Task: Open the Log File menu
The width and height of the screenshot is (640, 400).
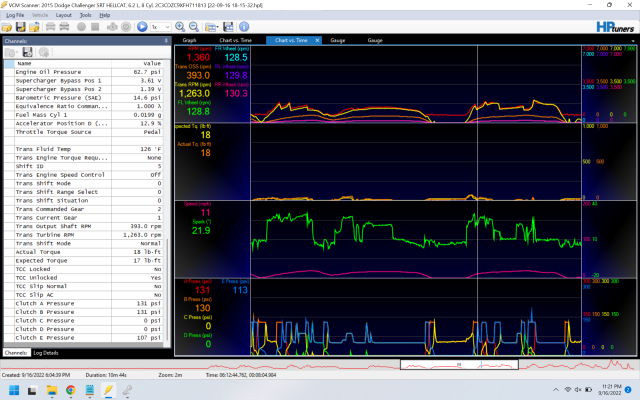Action: point(15,15)
